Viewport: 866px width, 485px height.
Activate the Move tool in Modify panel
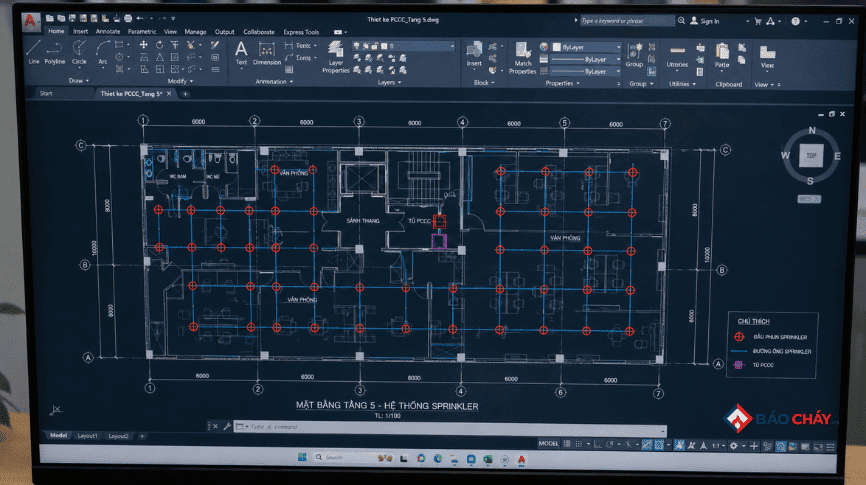tap(144, 45)
